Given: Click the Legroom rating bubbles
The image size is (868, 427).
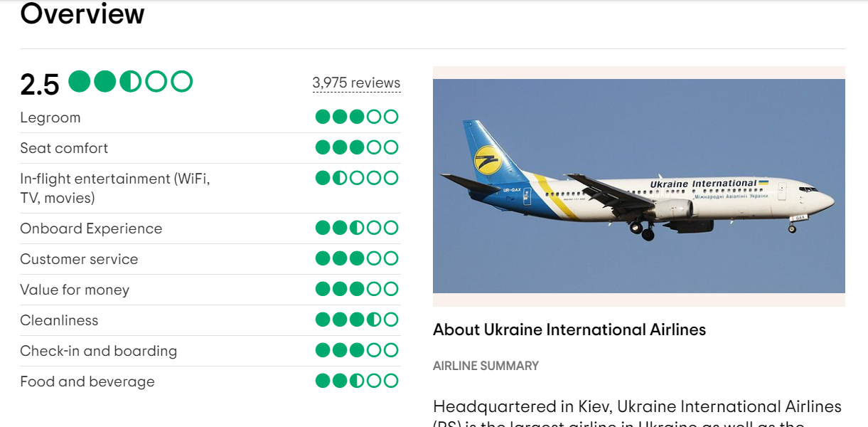Looking at the screenshot, I should click(x=357, y=117).
